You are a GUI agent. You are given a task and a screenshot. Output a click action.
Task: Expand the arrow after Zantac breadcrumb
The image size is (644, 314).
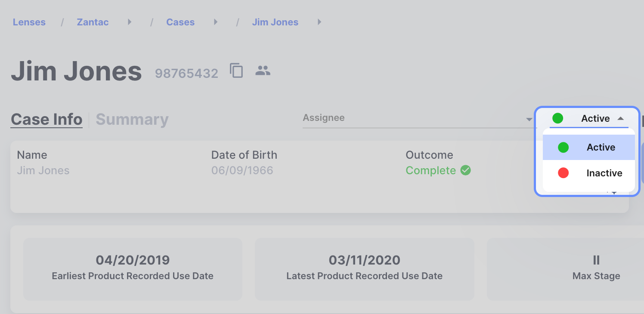[130, 22]
